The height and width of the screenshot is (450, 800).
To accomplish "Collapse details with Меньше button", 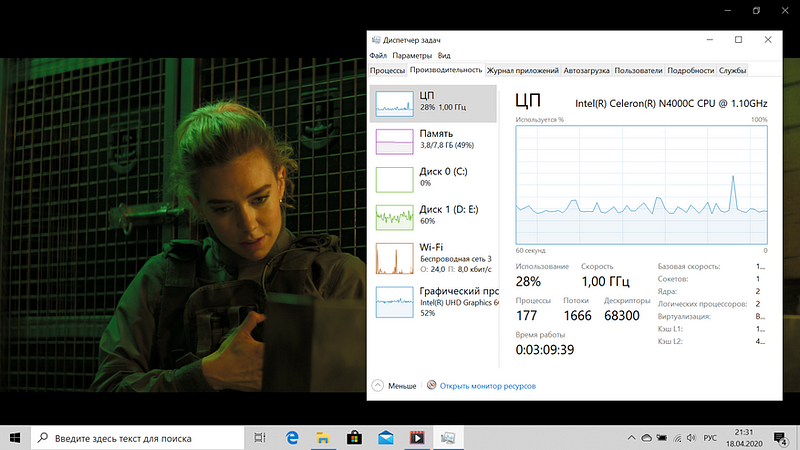I will [x=394, y=386].
